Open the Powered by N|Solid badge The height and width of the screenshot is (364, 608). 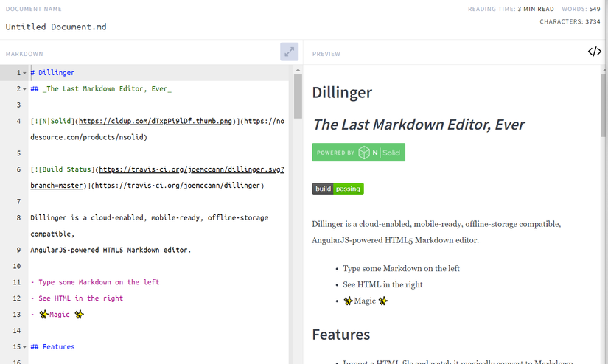tap(358, 153)
